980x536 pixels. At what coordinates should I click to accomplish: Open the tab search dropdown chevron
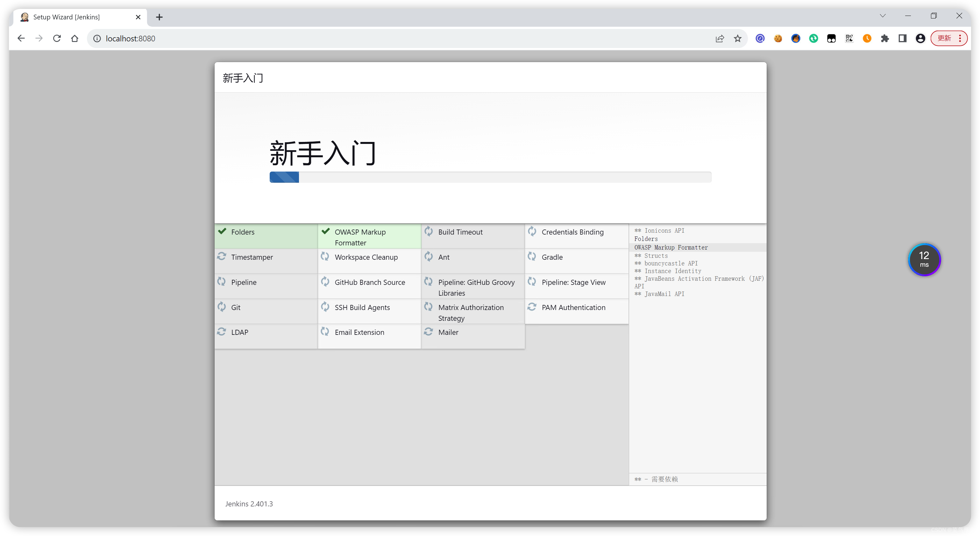882,16
